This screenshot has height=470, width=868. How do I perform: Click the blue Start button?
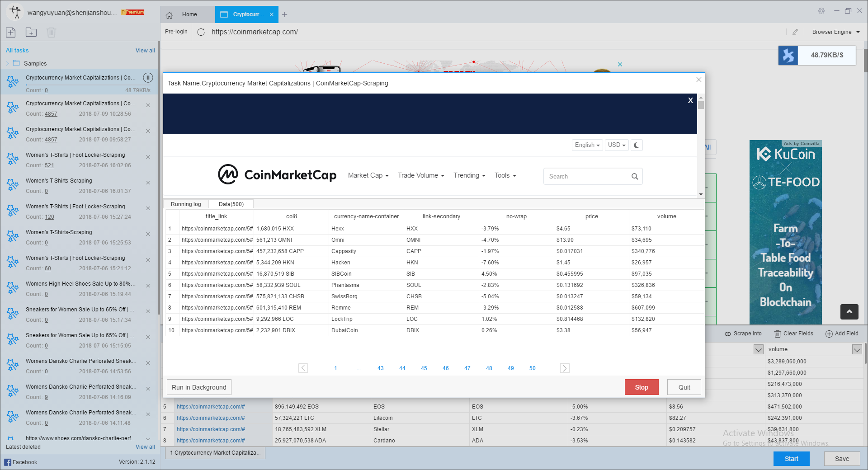(x=791, y=459)
